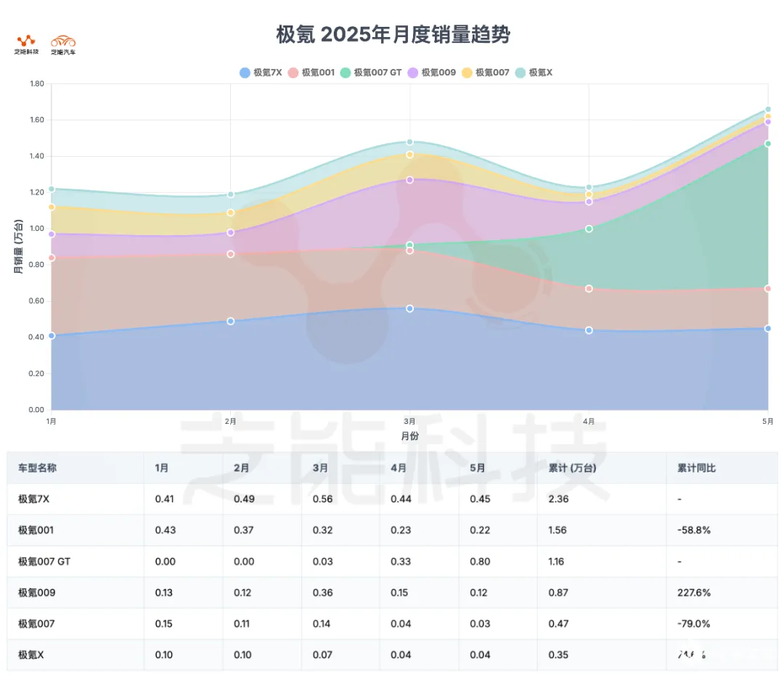Click the table column header 1月

pyautogui.click(x=161, y=468)
